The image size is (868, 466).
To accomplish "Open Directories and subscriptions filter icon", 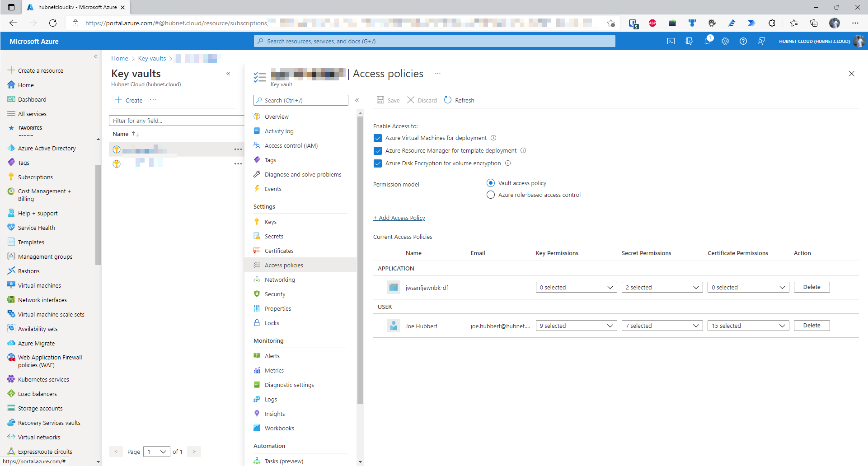I will tap(689, 41).
